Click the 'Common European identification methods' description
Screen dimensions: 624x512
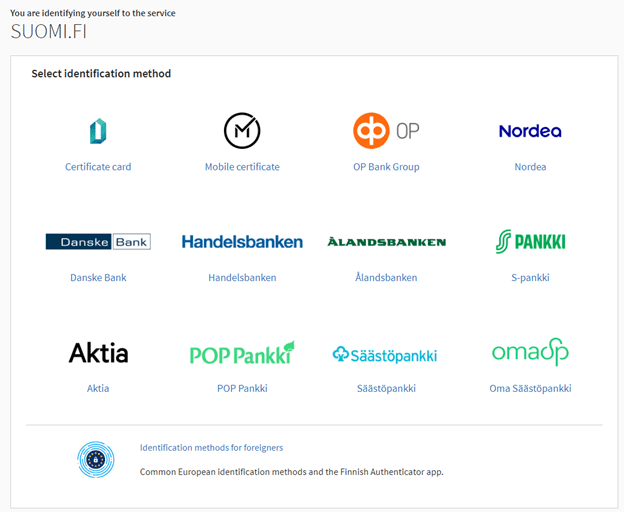point(291,472)
